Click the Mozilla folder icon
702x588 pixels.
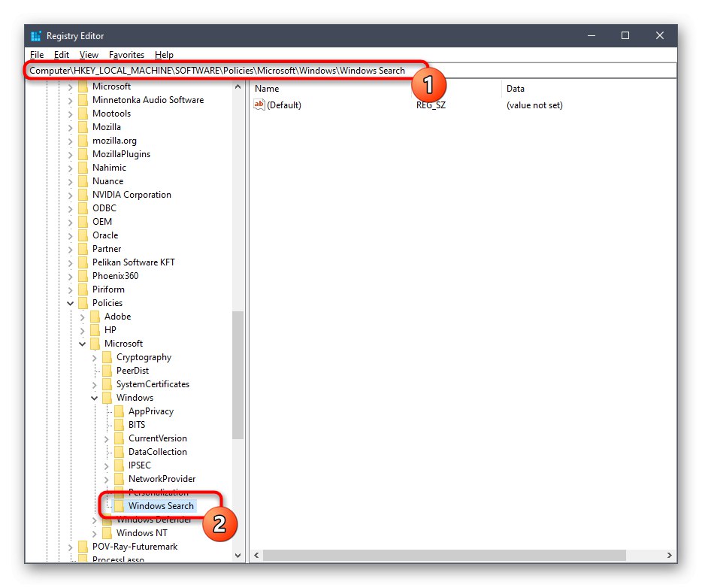83,127
